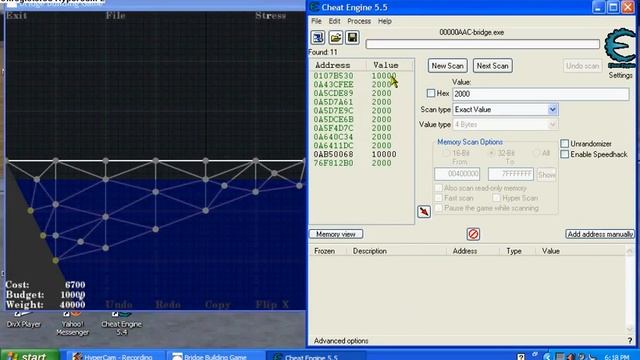Open the Value type dropdown
This screenshot has width=640, height=360.
[552, 124]
